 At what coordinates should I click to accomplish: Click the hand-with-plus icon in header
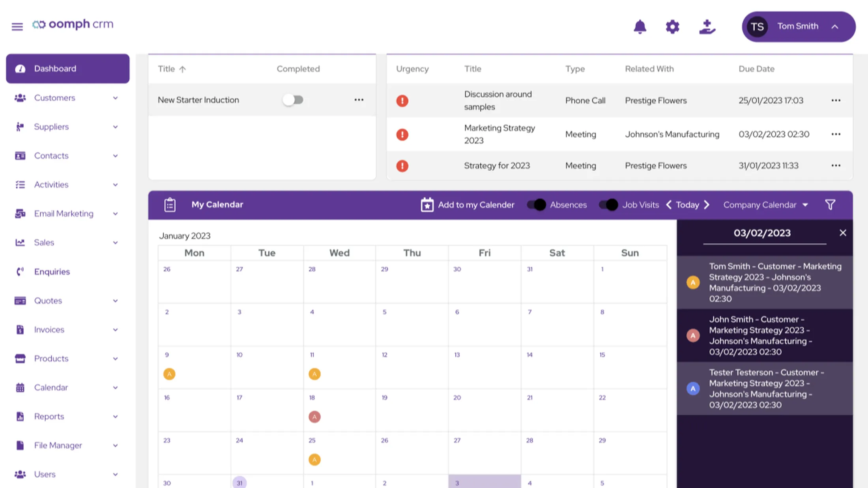pyautogui.click(x=707, y=27)
